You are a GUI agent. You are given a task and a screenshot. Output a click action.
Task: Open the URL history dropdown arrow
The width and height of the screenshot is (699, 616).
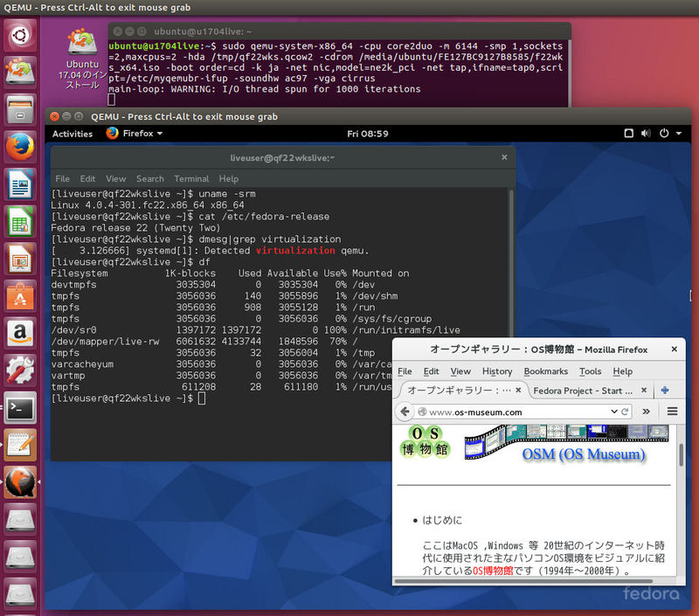614,412
